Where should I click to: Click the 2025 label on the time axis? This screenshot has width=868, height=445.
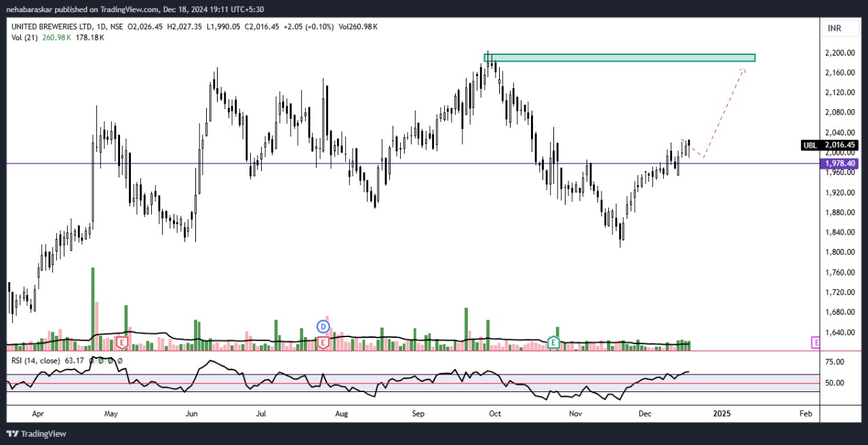tap(722, 413)
